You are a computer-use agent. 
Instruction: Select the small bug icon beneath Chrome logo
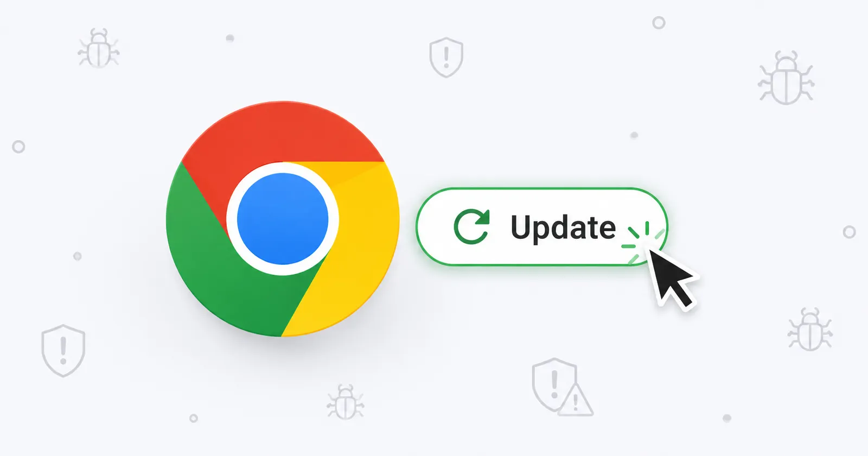point(346,402)
